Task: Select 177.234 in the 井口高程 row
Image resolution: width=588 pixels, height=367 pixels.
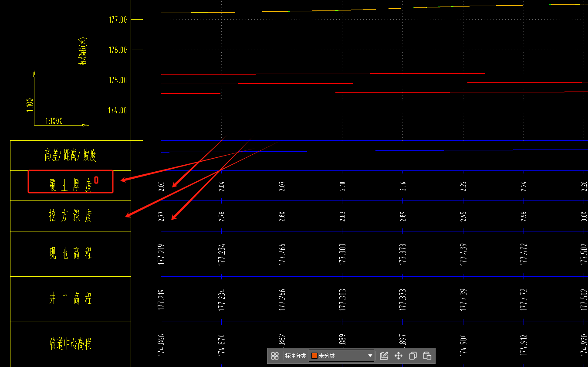Action: (222, 299)
